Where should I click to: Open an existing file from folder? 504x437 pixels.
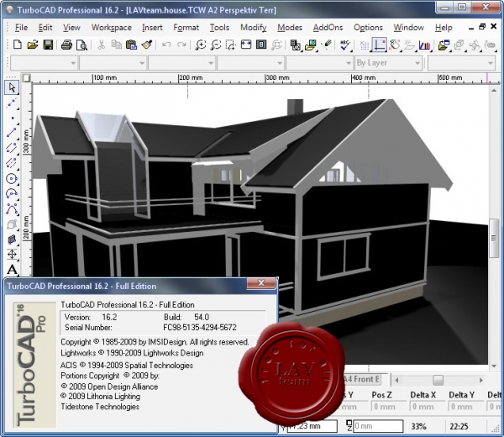33,45
